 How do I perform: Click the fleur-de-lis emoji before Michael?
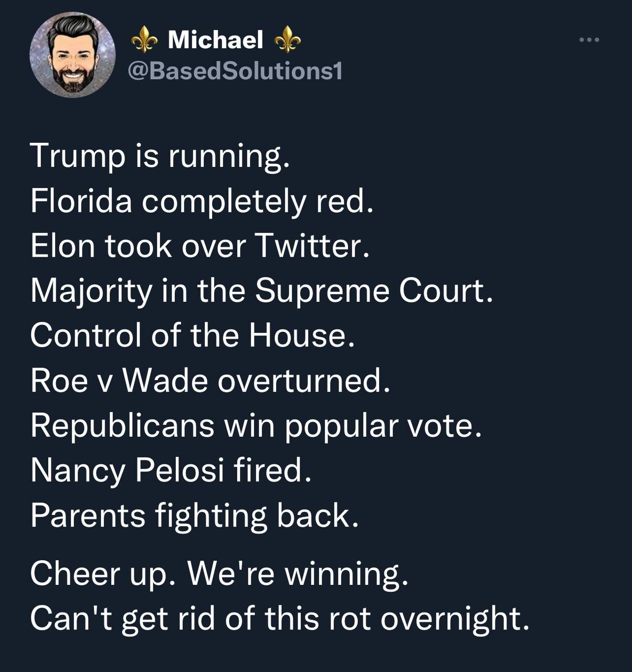pyautogui.click(x=144, y=40)
